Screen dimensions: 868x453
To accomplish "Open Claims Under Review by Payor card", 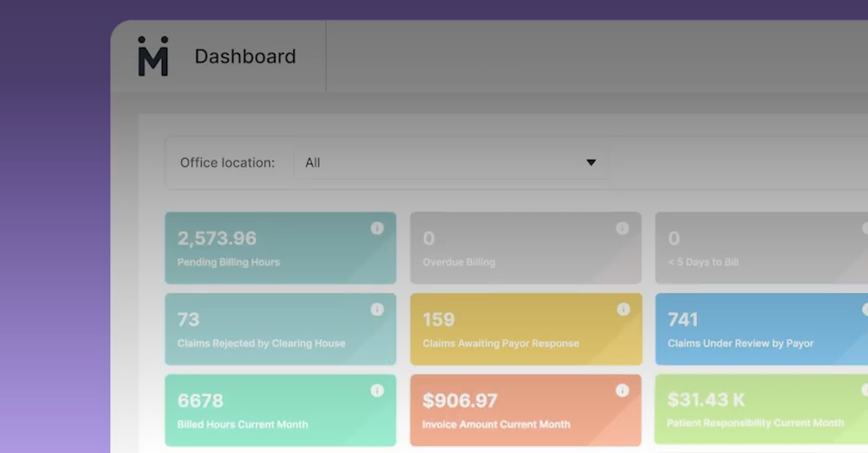I will 762,329.
